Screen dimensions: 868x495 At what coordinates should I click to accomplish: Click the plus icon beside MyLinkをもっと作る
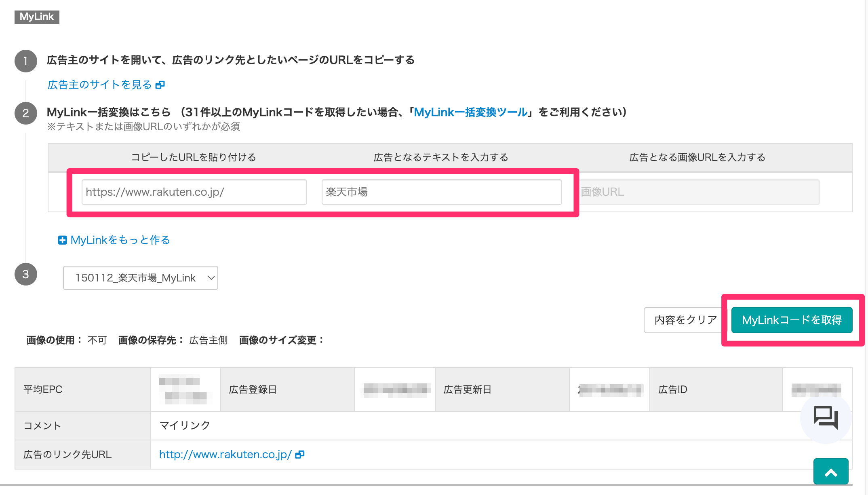coord(62,240)
